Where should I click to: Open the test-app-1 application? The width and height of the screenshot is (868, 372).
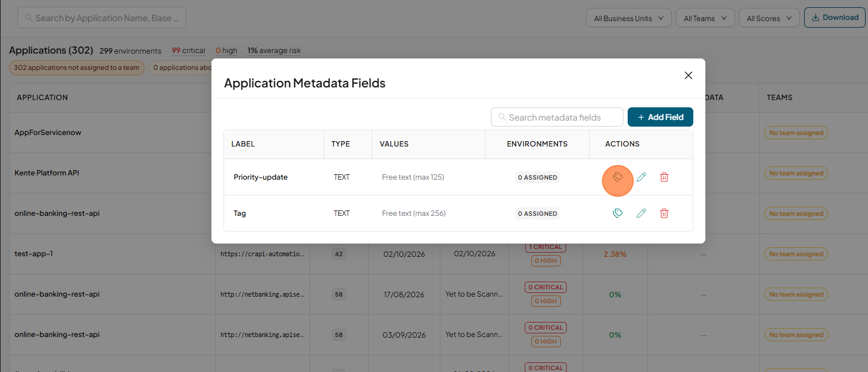(34, 254)
